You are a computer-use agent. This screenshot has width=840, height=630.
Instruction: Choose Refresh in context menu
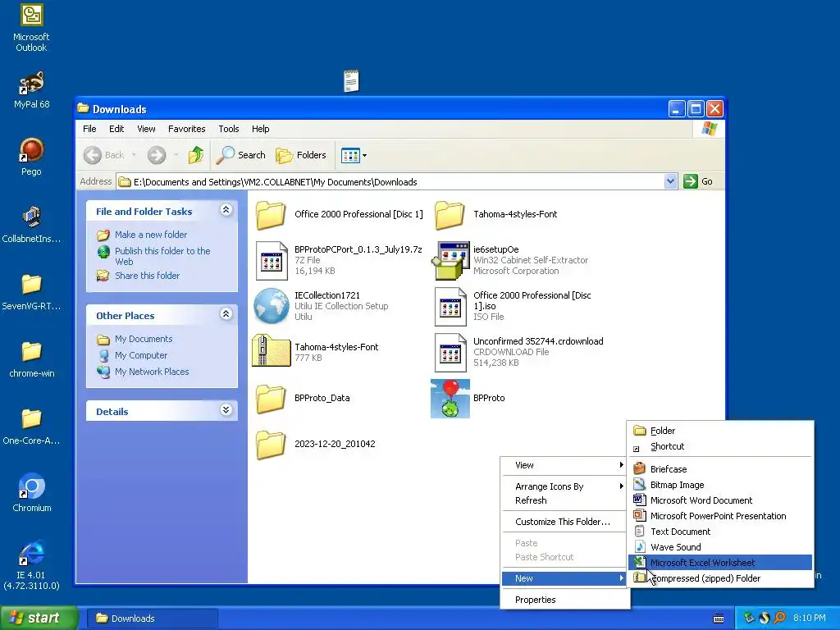tap(565, 500)
